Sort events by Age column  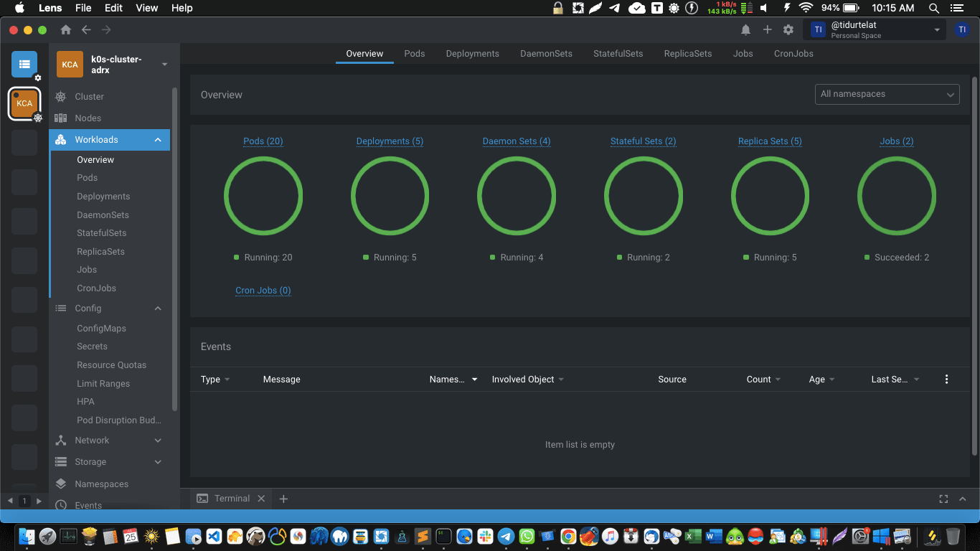[821, 380]
